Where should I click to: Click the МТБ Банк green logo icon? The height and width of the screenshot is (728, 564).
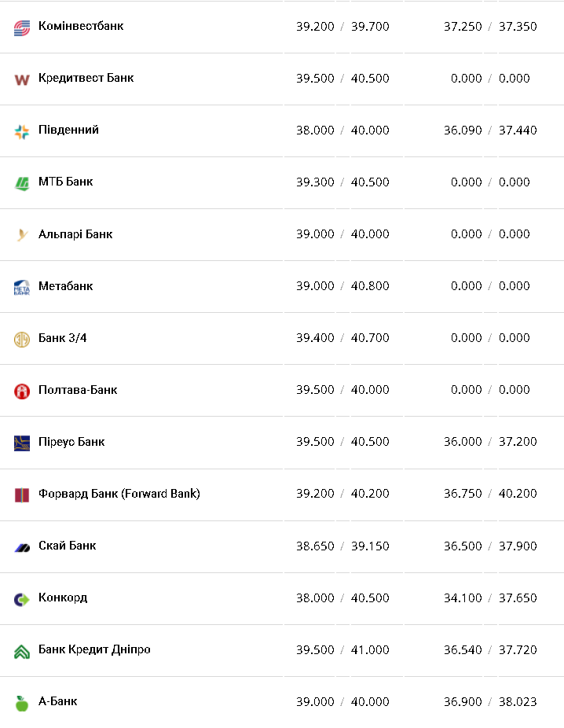point(22,183)
